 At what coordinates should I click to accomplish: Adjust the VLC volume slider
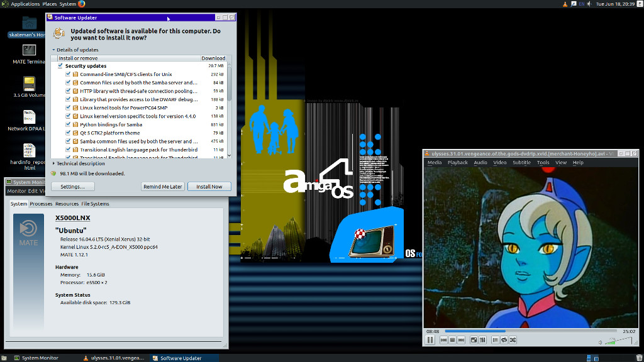coord(619,340)
